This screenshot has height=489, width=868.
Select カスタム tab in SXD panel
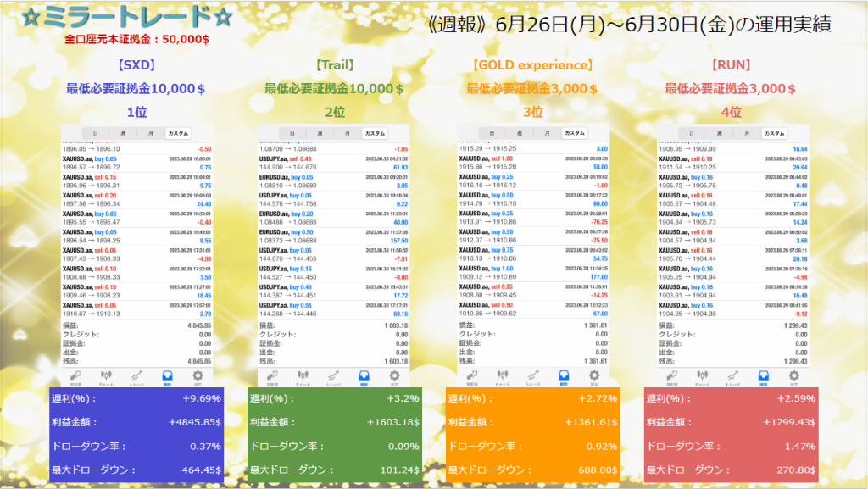click(177, 133)
